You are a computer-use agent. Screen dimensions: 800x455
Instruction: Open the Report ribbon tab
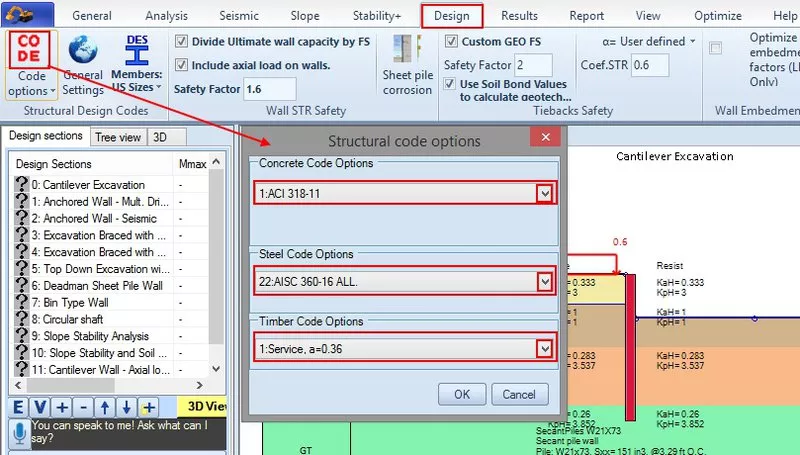pyautogui.click(x=587, y=16)
